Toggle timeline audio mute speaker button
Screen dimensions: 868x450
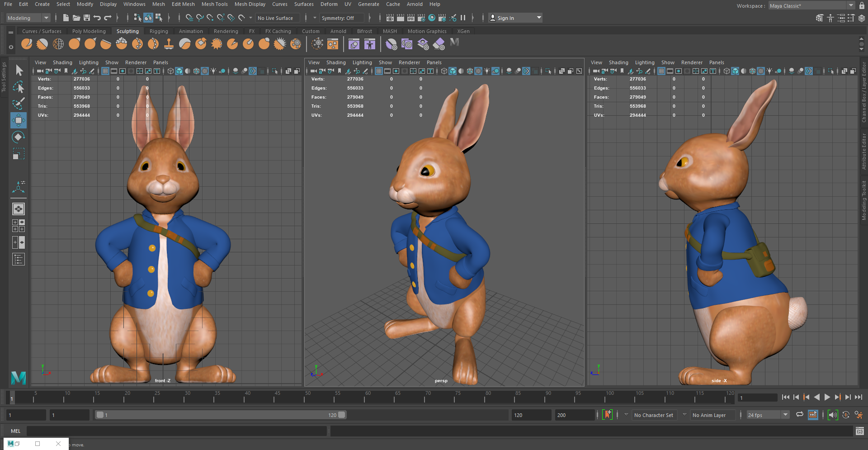pos(833,415)
